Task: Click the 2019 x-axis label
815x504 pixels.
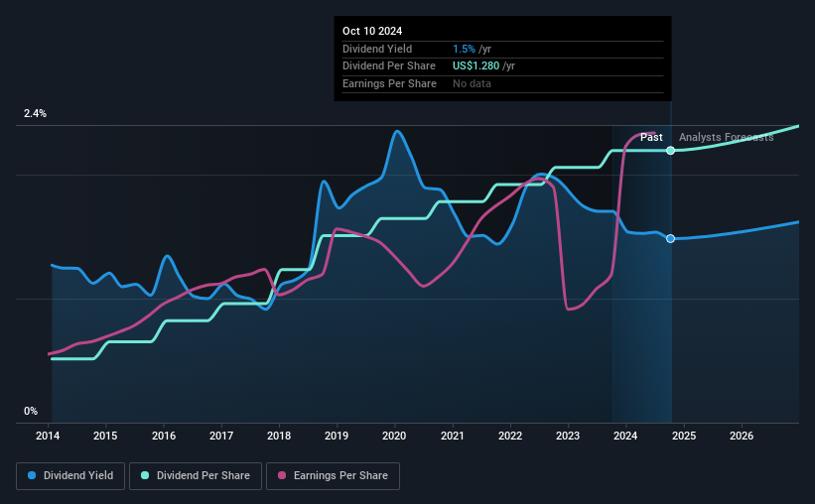Action: coord(337,436)
